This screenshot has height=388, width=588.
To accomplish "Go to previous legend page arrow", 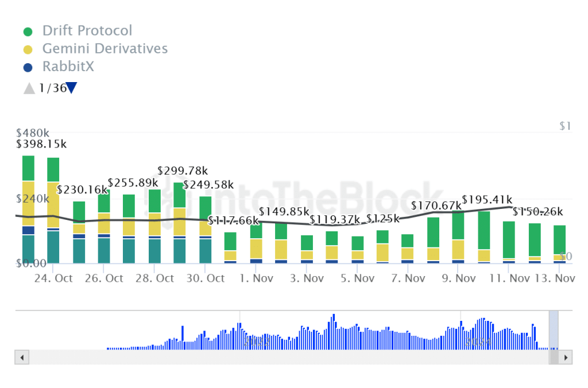I will 29,88.
